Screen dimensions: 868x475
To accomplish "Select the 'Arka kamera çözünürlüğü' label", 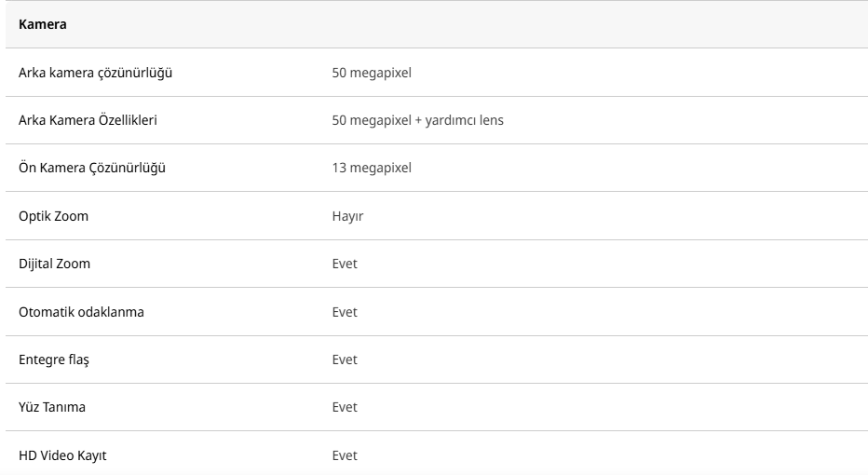I will click(94, 73).
